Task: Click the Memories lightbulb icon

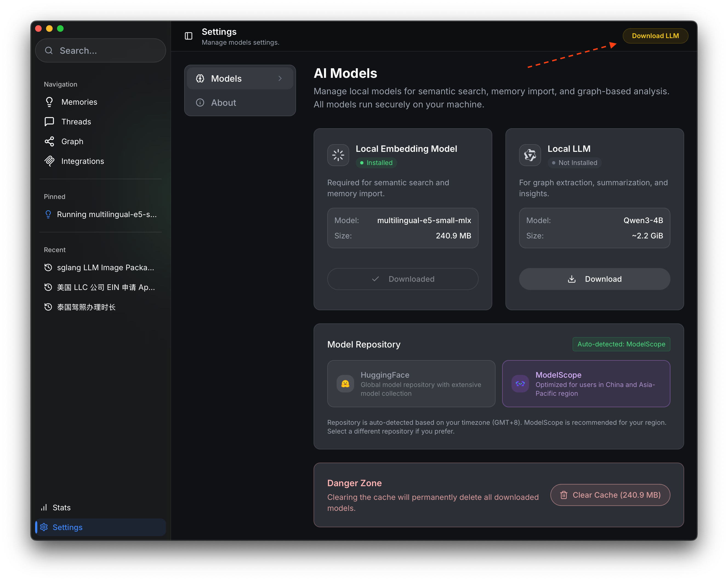Action: click(x=49, y=102)
